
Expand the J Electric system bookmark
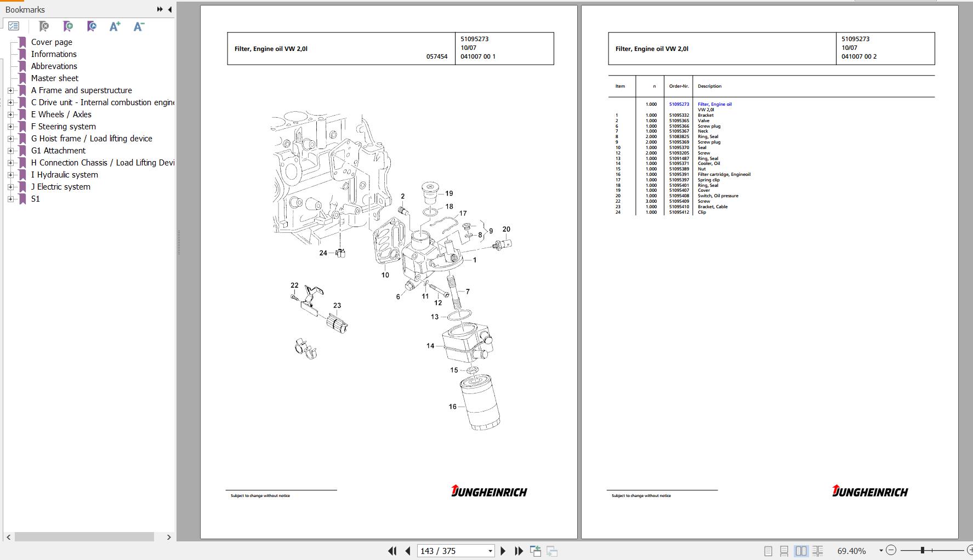tap(10, 187)
